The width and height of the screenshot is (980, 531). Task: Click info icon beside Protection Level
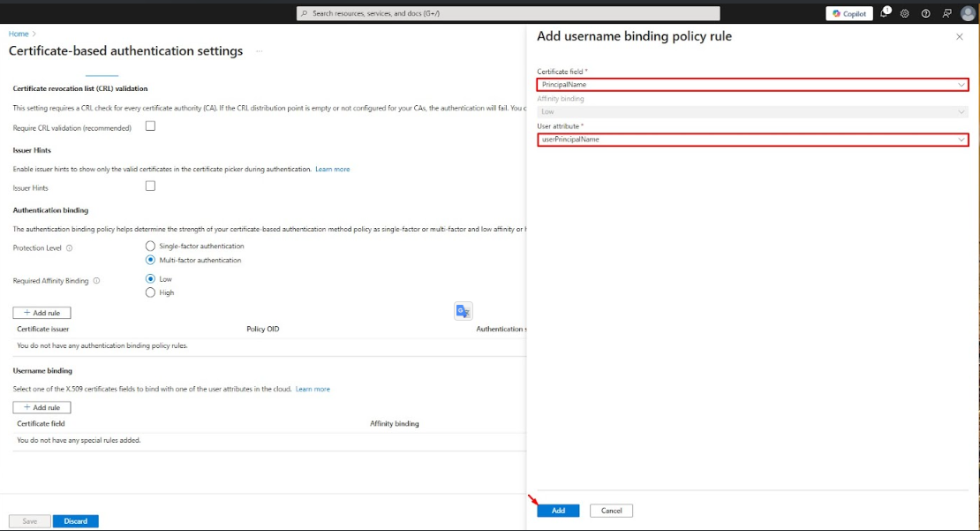point(70,248)
